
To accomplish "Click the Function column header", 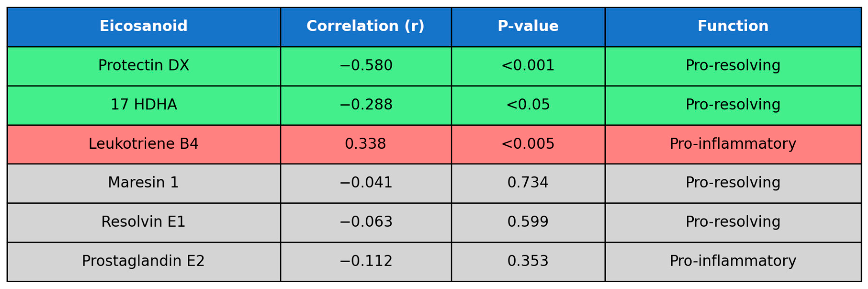I will tap(733, 26).
